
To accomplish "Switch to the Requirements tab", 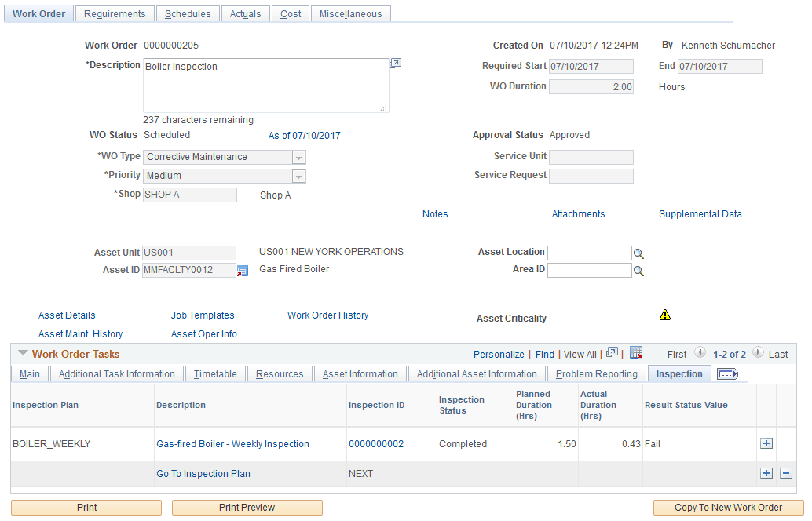I will [115, 13].
